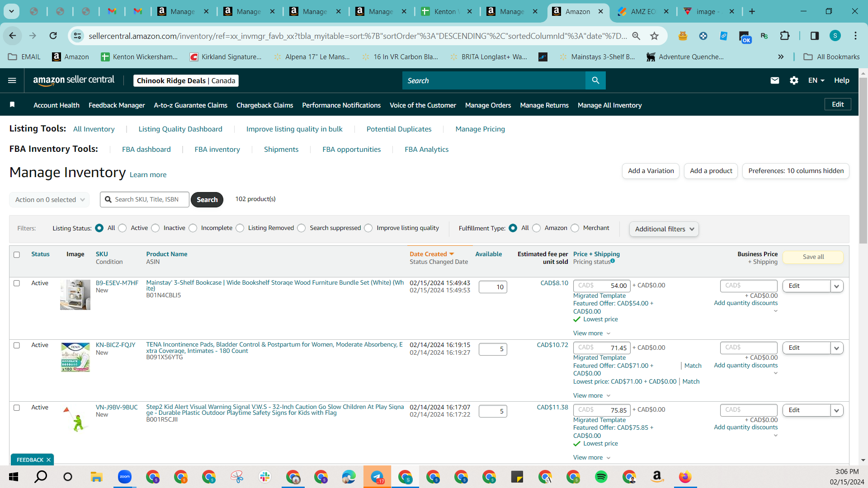Image resolution: width=868 pixels, height=488 pixels.
Task: Click the Pricing status info icon
Action: (613, 261)
